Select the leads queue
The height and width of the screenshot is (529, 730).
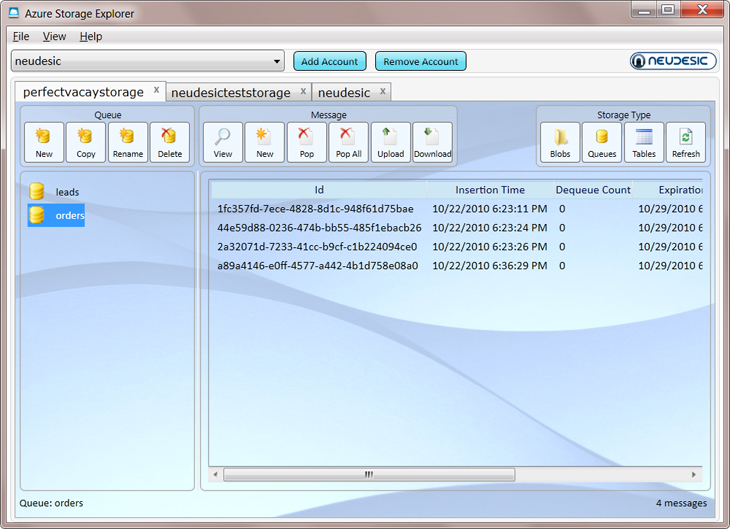tap(54, 191)
